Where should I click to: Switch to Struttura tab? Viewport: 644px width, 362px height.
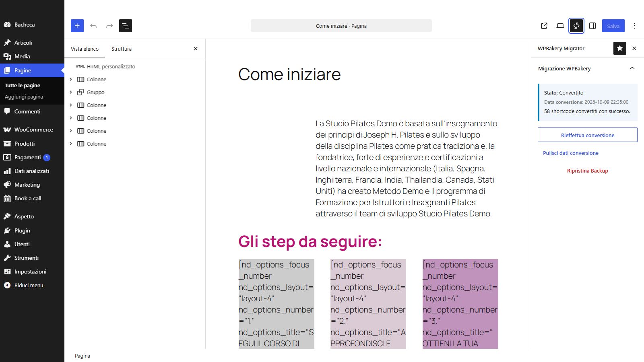coord(122,49)
